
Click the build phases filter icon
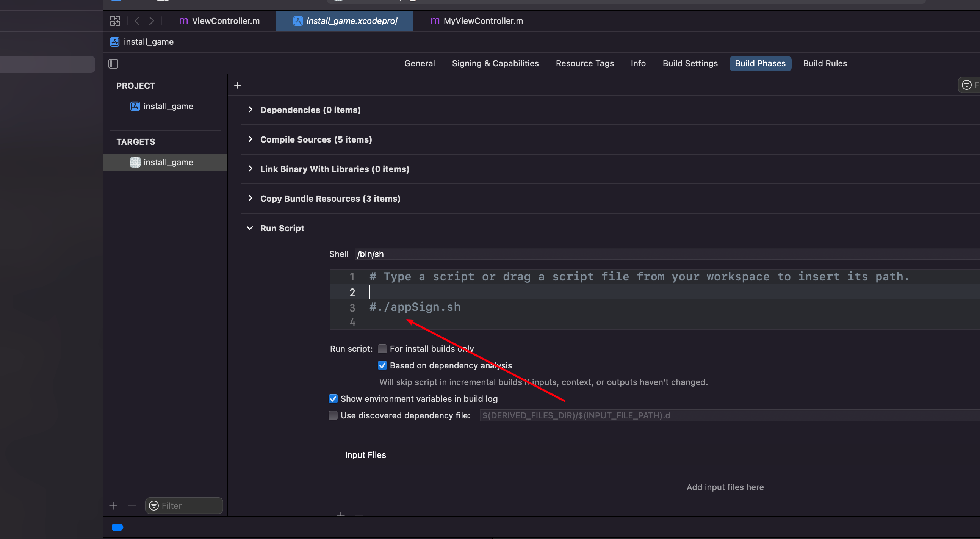point(966,85)
